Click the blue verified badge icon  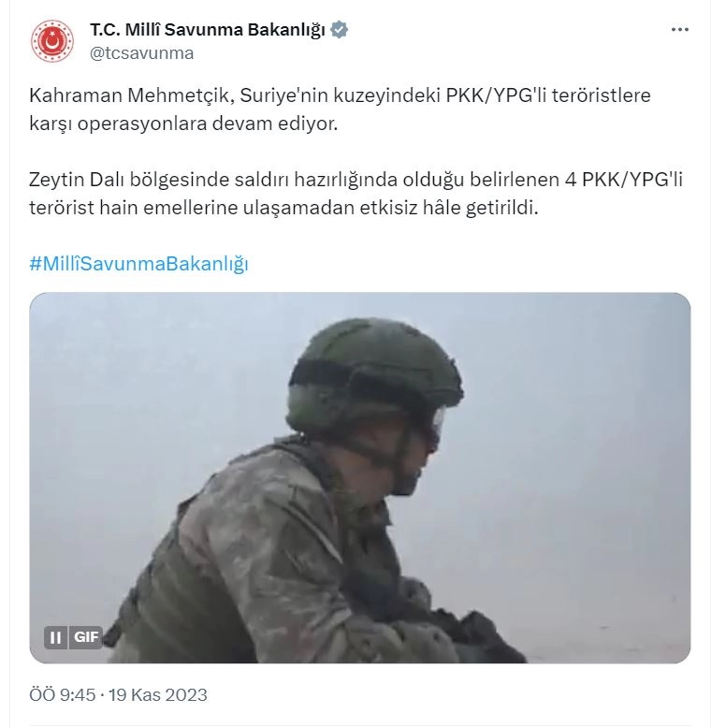pos(339,30)
